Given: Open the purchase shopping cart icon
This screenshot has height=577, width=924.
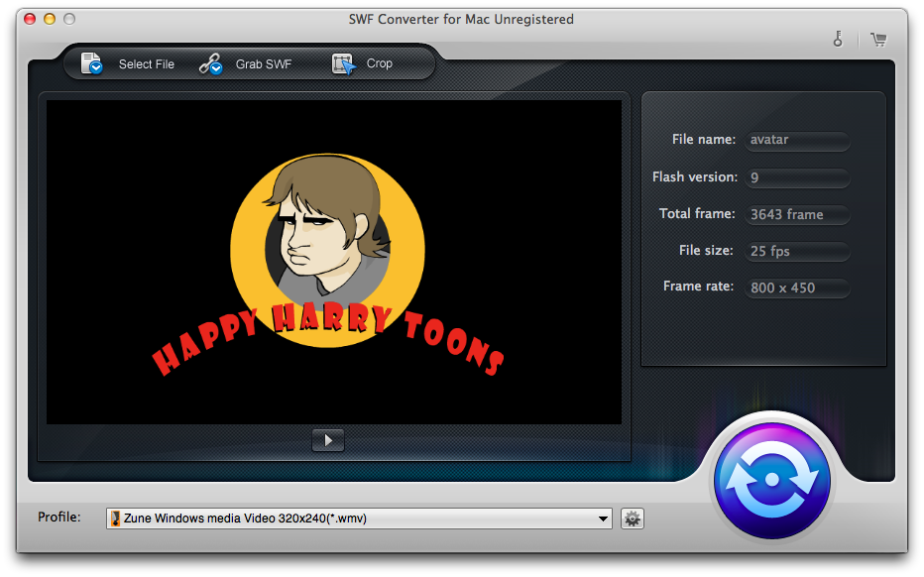Looking at the screenshot, I should tap(878, 40).
